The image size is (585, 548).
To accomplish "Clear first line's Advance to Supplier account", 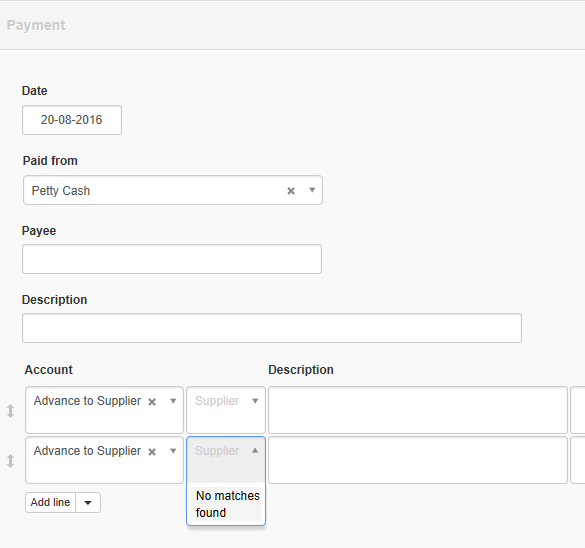I will point(152,402).
